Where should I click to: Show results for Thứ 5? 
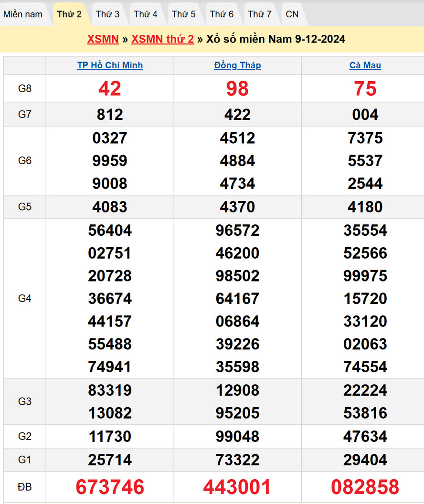point(184,14)
